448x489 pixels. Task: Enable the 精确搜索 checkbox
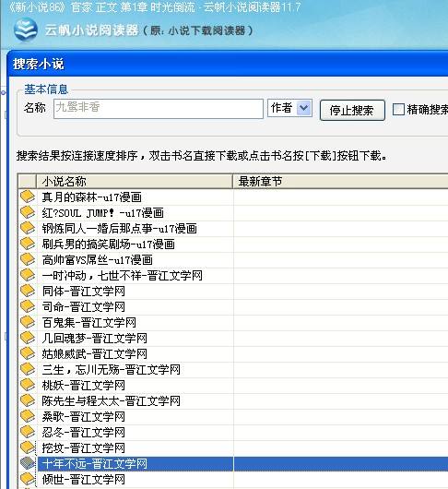coord(398,110)
